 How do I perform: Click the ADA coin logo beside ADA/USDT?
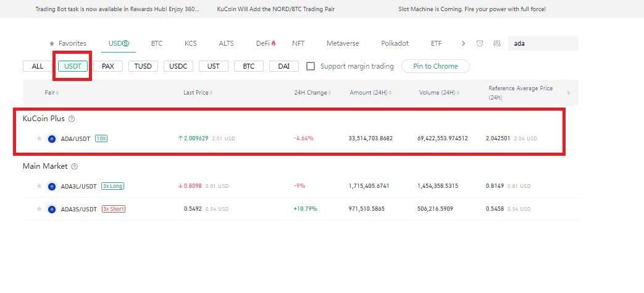coord(52,139)
